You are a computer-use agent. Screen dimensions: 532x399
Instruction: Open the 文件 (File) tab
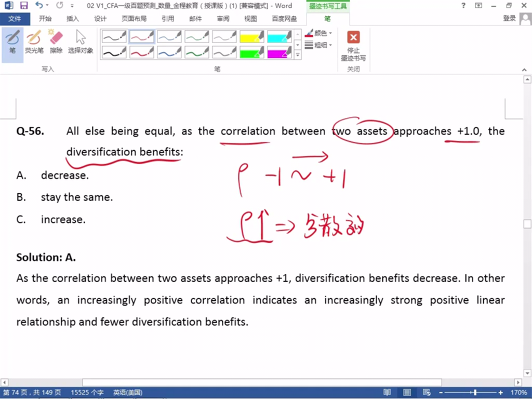coord(15,19)
